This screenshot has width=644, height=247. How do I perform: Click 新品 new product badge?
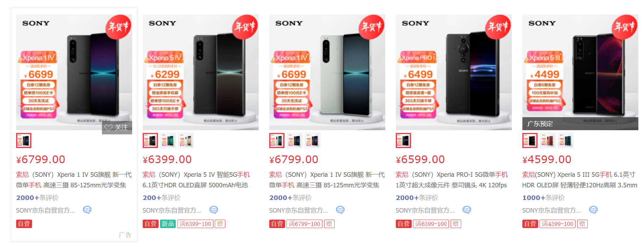(168, 224)
